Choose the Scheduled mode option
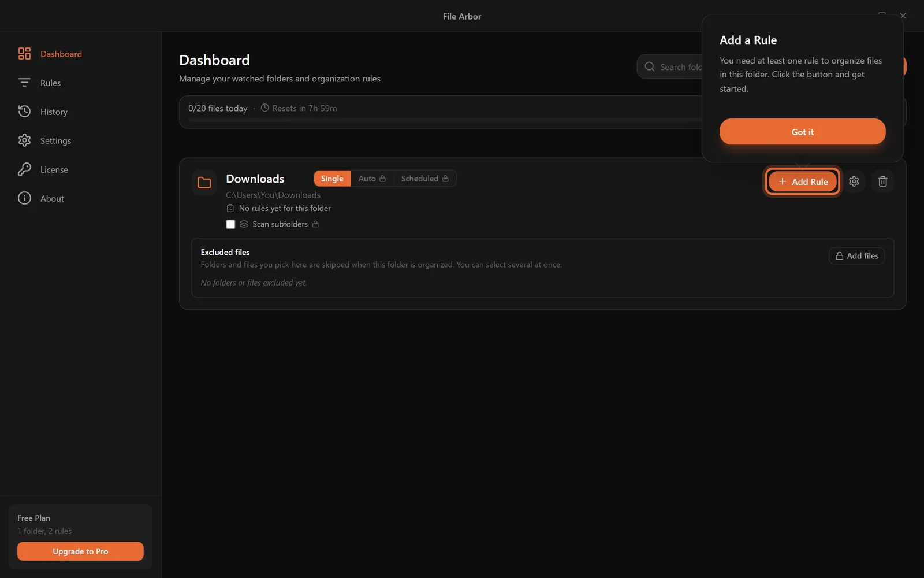Screen dimensions: 924x578 point(425,179)
